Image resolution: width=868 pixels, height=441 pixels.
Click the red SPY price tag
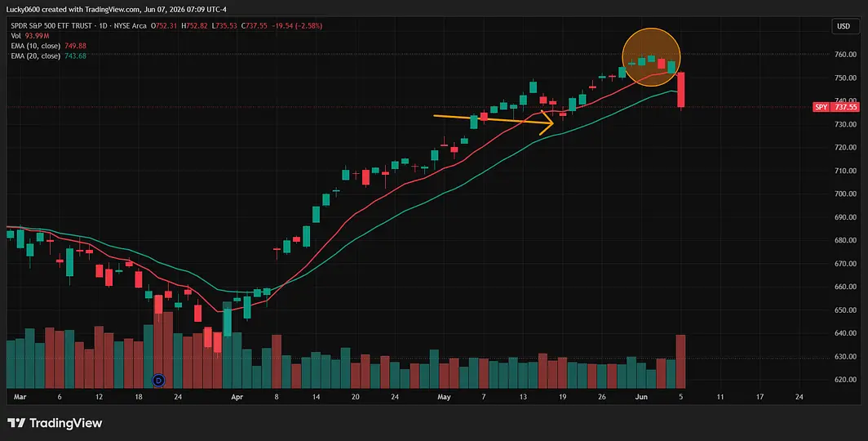click(x=821, y=107)
